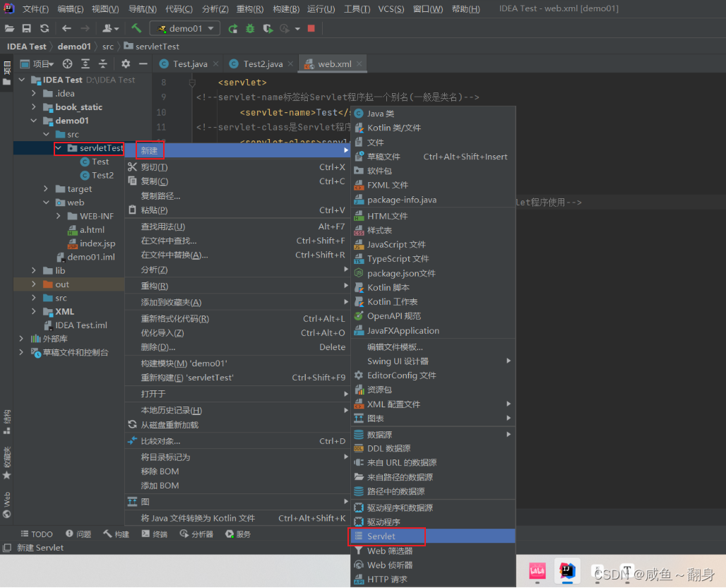Select index.jsp in project tree
This screenshot has height=588, width=726.
click(97, 244)
